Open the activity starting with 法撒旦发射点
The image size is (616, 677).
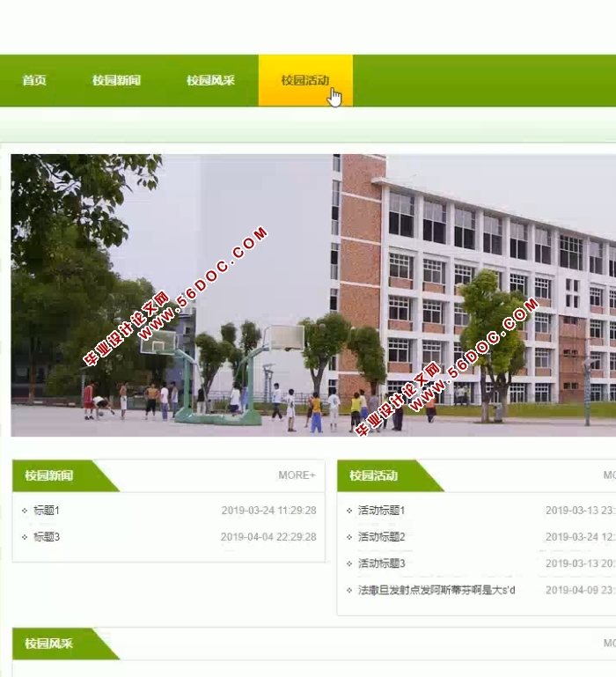[x=436, y=590]
